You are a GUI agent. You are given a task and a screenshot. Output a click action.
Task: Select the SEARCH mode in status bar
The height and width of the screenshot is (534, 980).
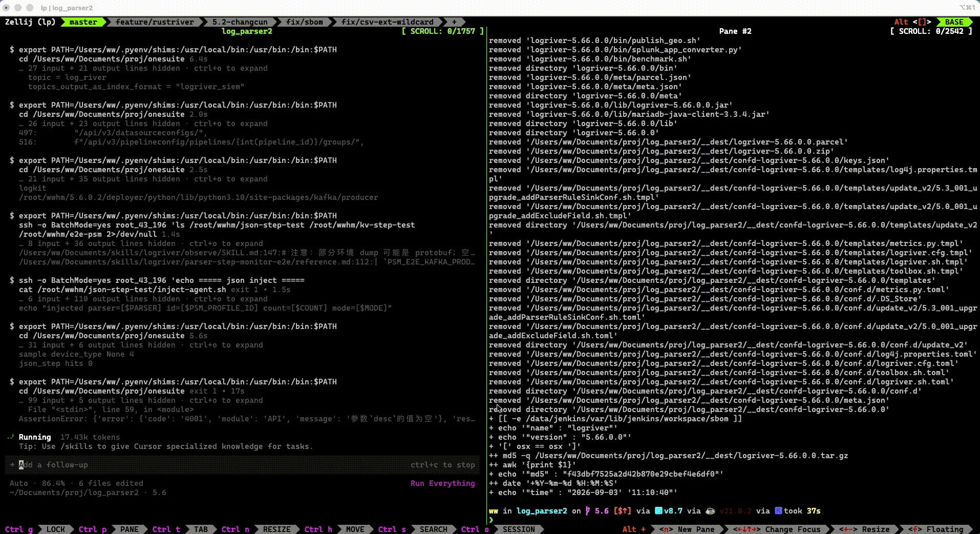tap(433, 529)
